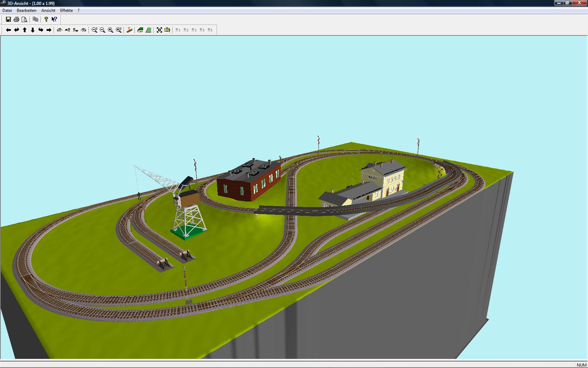Click the first camera tripod rotate icon
Screen dimensions: 588x368
59,30
